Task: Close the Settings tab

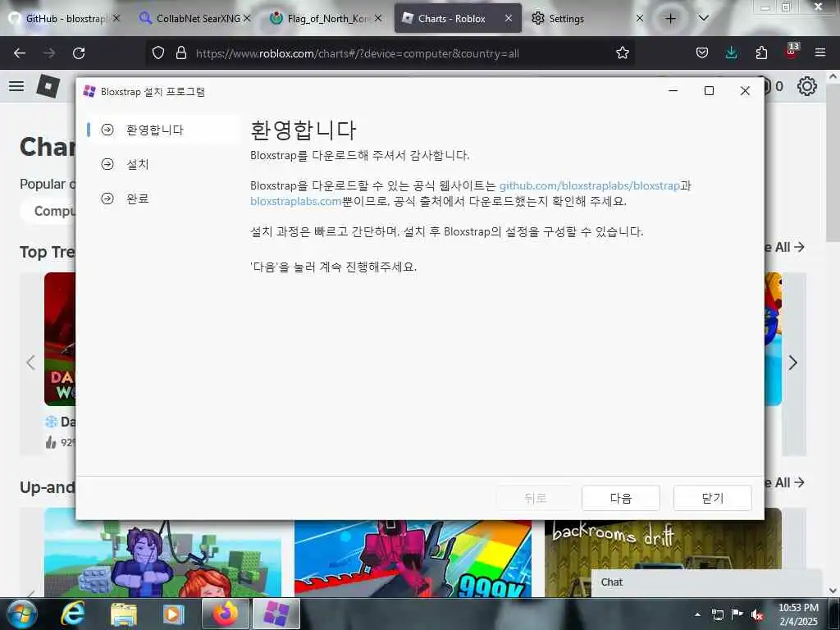Action: click(x=640, y=18)
